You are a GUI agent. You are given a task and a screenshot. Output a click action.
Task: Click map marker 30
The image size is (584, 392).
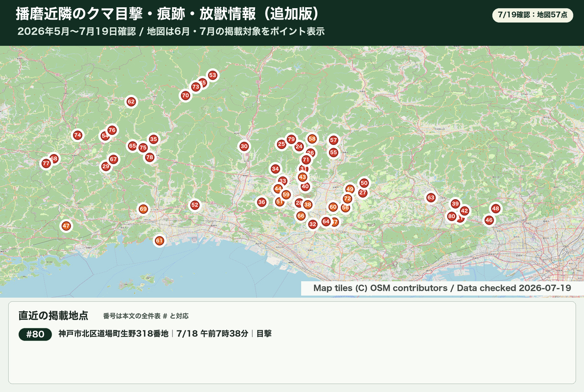pyautogui.click(x=244, y=146)
